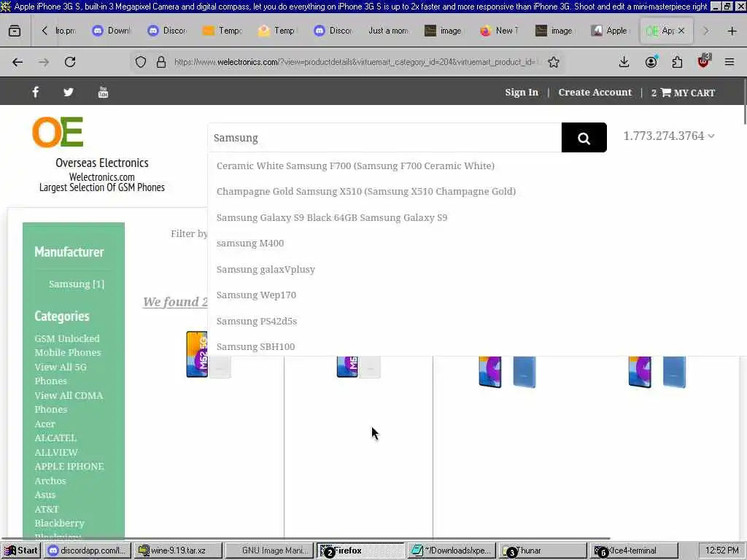Select suggestion samsung M400
Image resolution: width=747 pixels, height=560 pixels.
click(x=250, y=244)
